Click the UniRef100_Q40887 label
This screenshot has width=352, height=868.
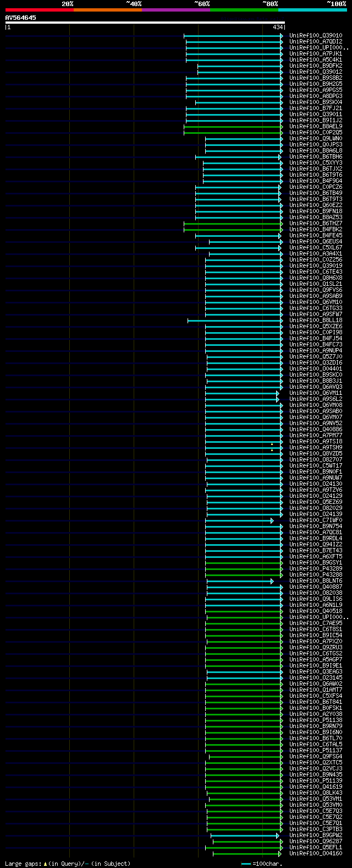(316, 587)
